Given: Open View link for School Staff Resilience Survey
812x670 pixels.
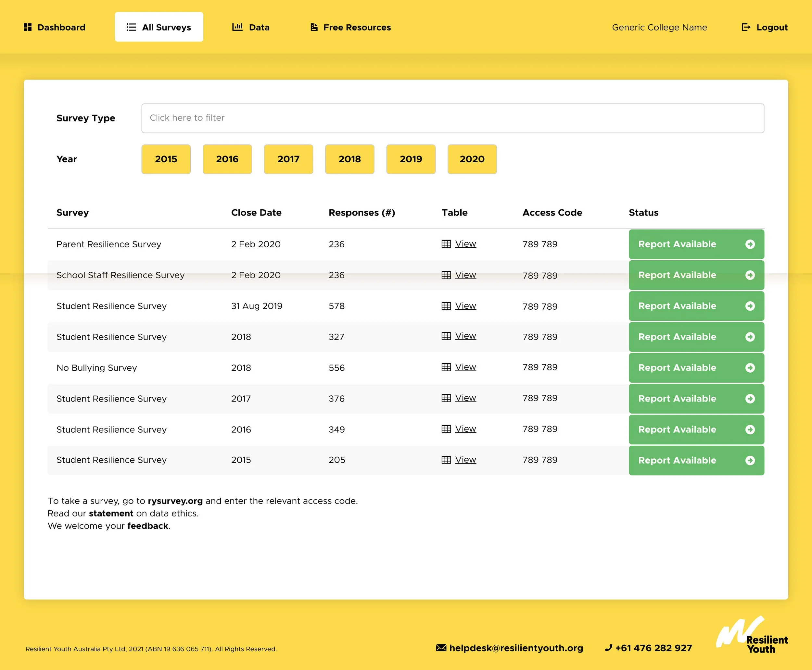Looking at the screenshot, I should 465,275.
